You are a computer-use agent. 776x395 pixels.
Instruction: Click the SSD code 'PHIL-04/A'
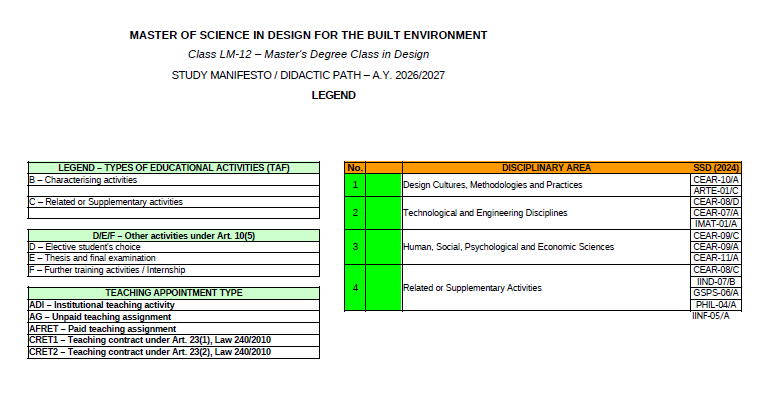[x=716, y=305]
